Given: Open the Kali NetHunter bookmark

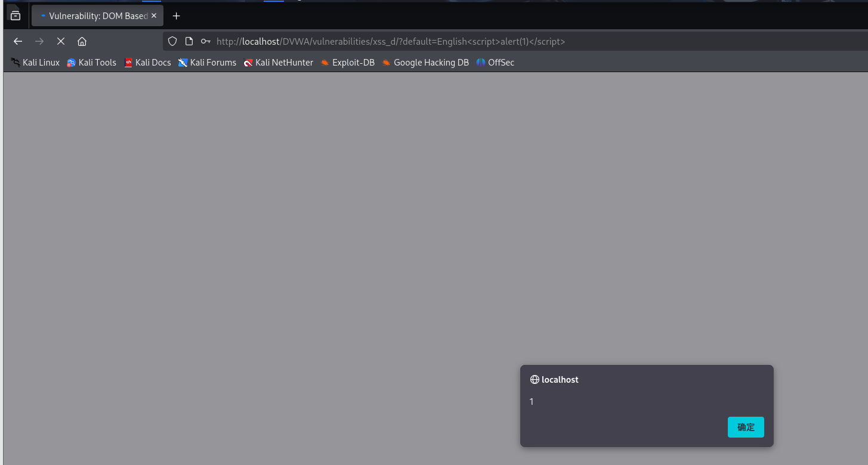Looking at the screenshot, I should tap(278, 63).
